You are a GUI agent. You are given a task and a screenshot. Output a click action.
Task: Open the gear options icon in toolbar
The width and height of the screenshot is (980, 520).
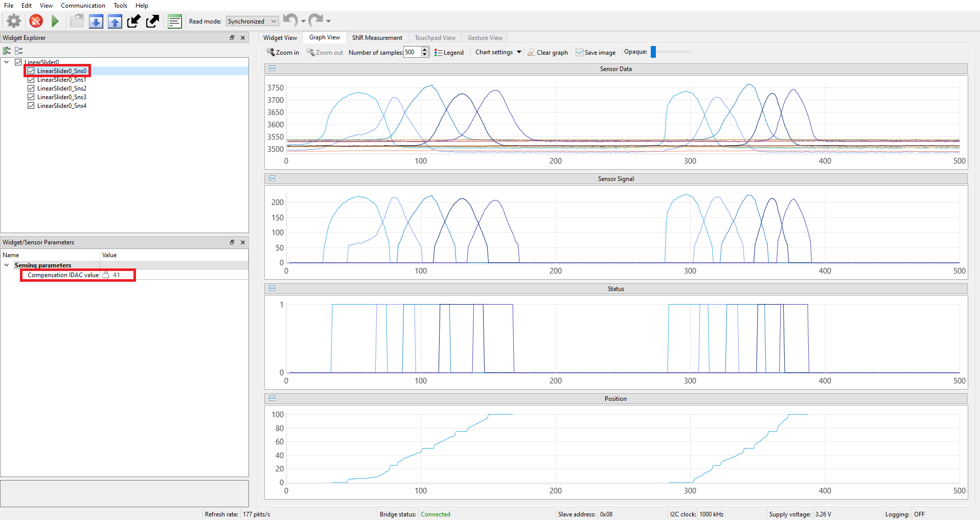(x=14, y=21)
